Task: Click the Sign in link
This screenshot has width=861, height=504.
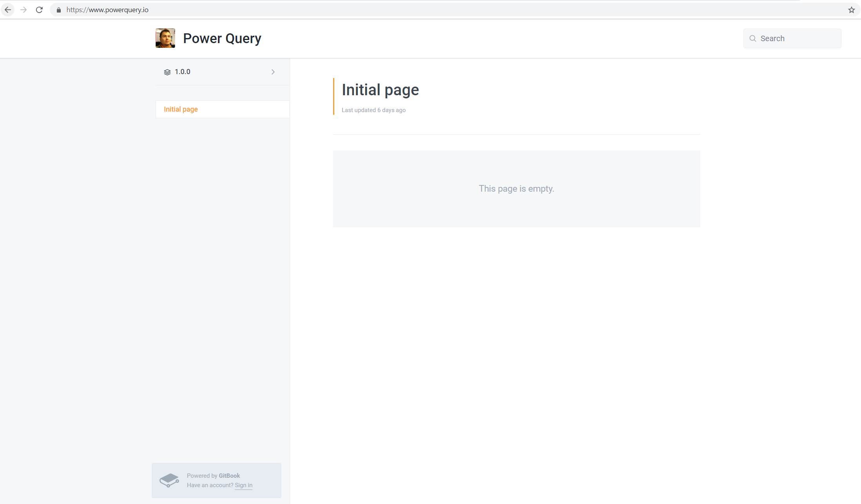Action: tap(243, 485)
